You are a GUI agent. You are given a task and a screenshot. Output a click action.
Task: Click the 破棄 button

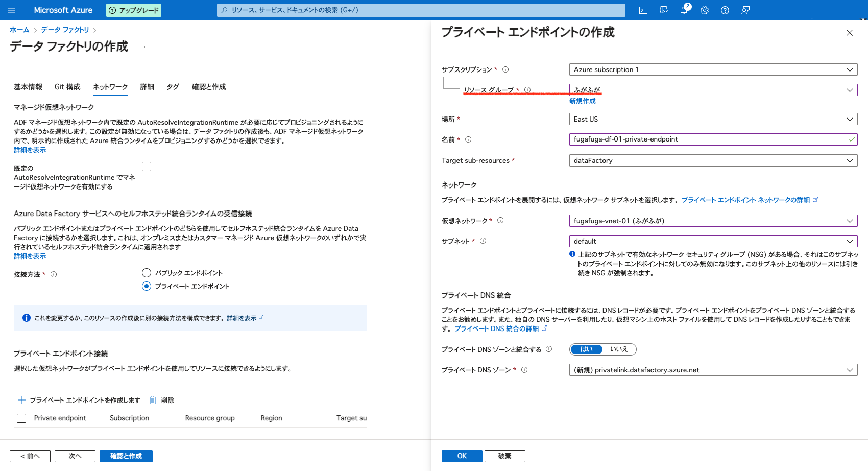coord(505,456)
